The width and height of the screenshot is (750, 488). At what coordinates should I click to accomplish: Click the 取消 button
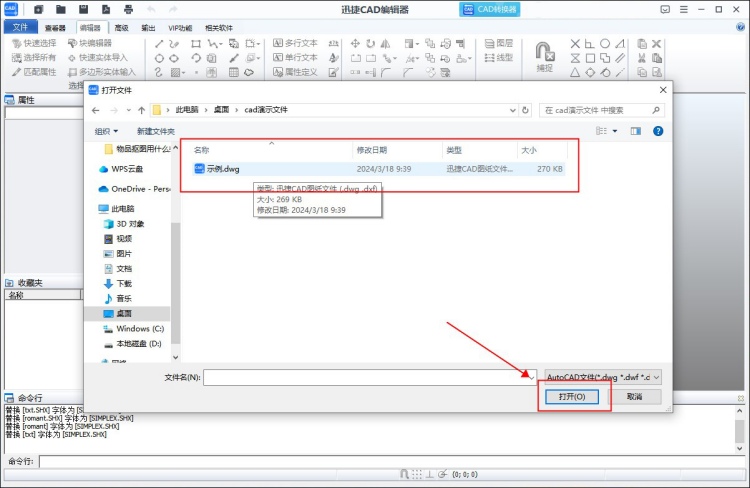click(x=635, y=397)
